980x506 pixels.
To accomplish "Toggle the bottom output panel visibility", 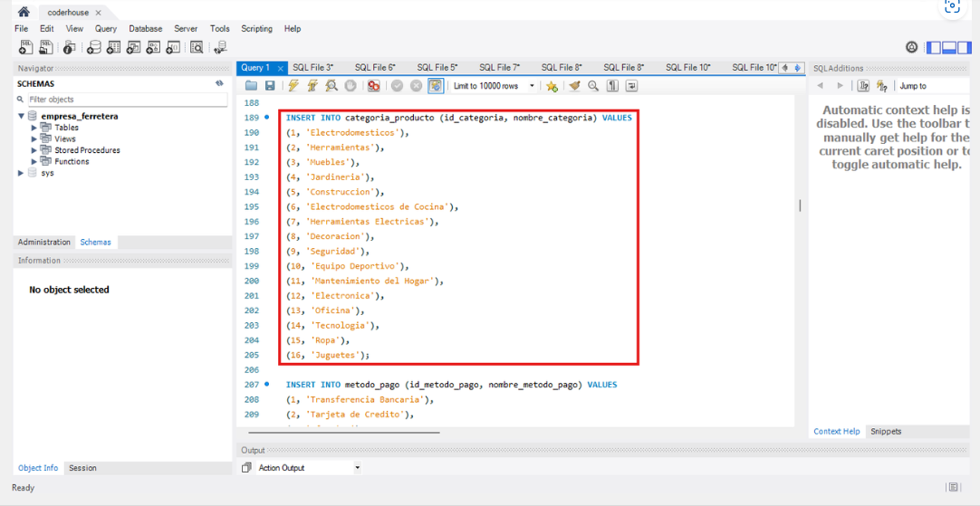I will [948, 47].
